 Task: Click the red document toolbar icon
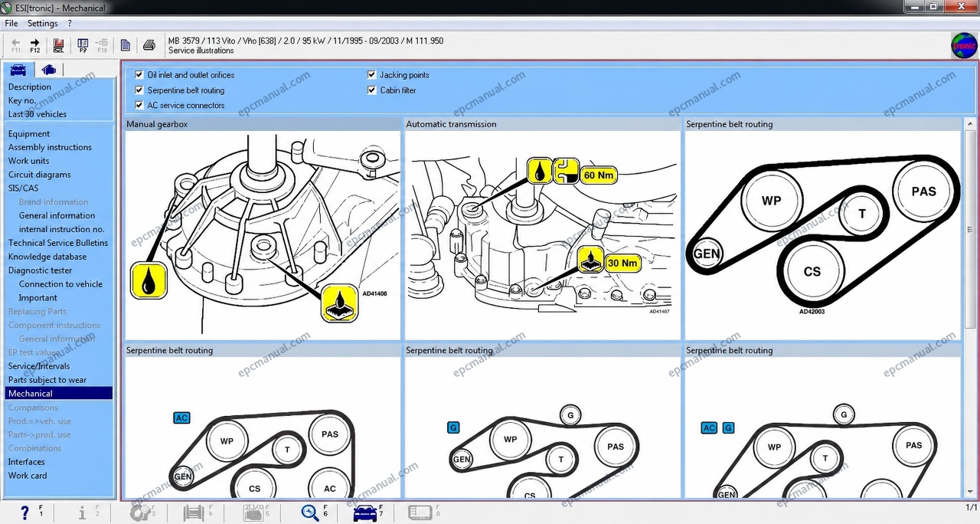coord(58,45)
